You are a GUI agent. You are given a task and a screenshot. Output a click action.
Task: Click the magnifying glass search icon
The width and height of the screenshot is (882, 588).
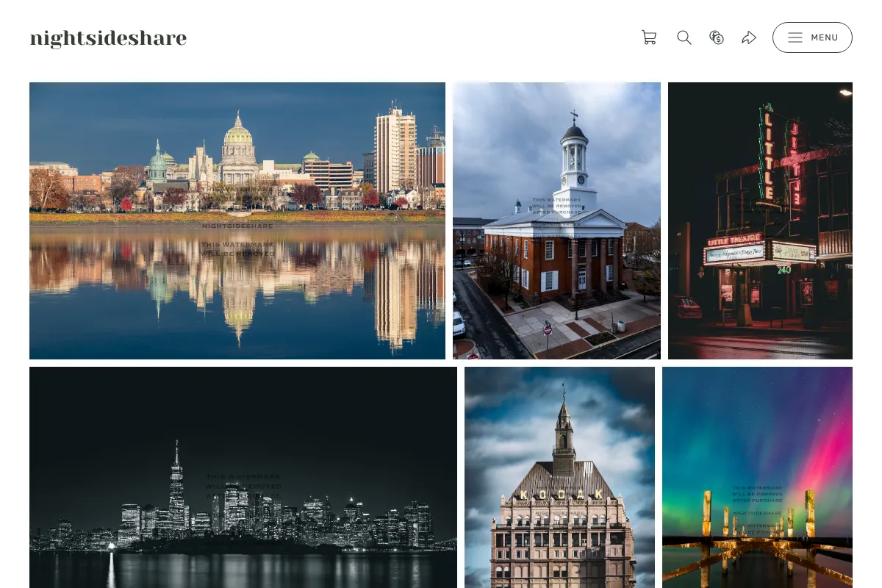(x=684, y=37)
